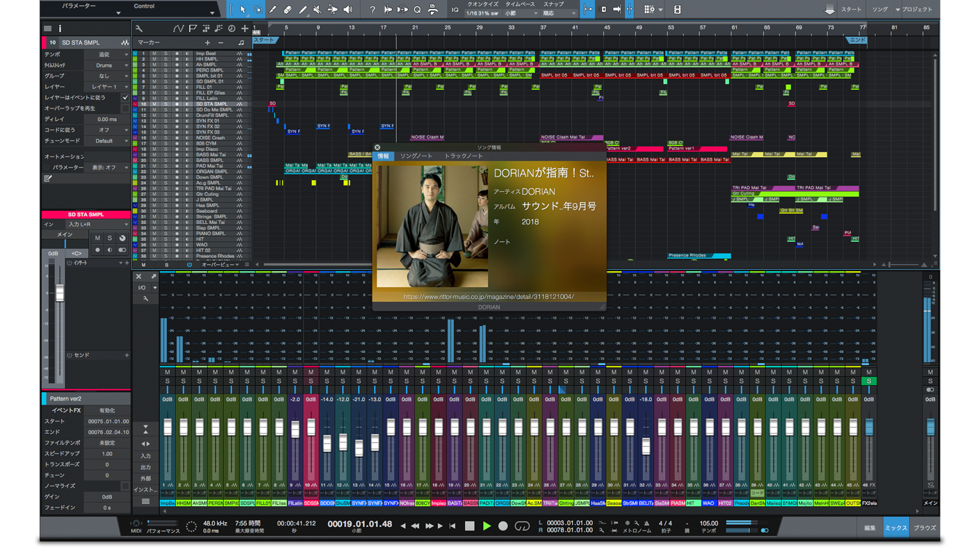Click the Stop button in transport

coord(470,526)
